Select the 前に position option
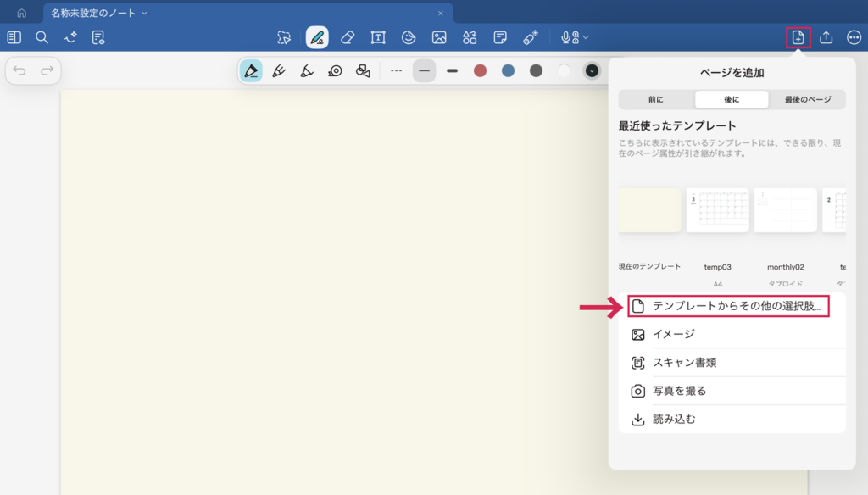The image size is (868, 495). pyautogui.click(x=656, y=100)
